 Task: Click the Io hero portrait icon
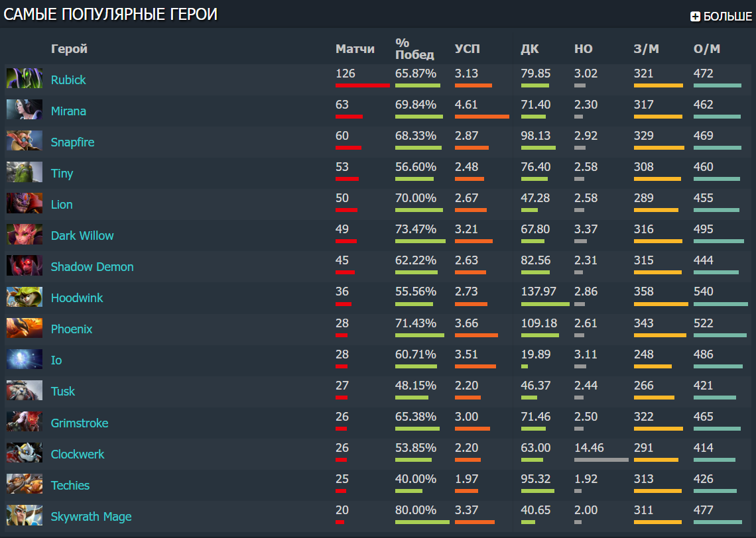click(25, 359)
